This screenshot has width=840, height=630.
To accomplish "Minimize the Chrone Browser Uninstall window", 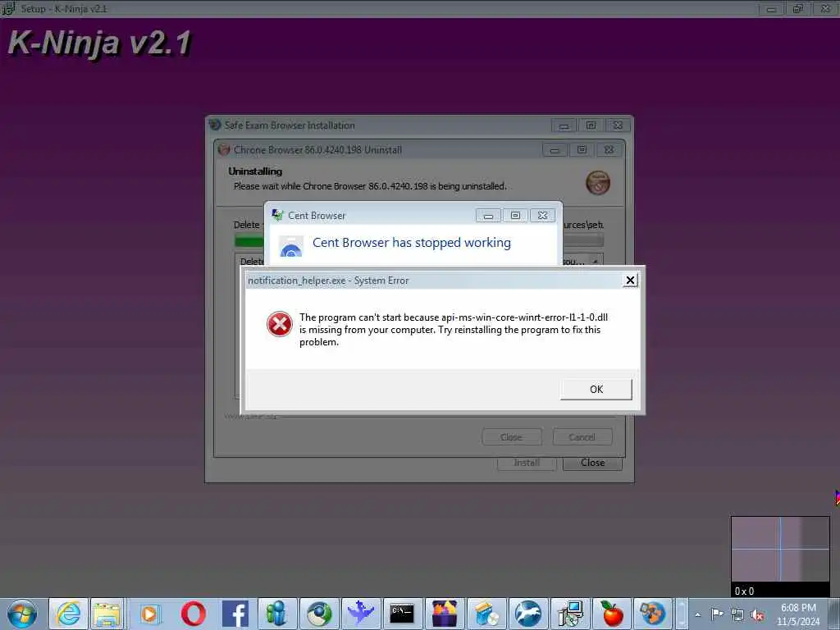I will point(555,150).
